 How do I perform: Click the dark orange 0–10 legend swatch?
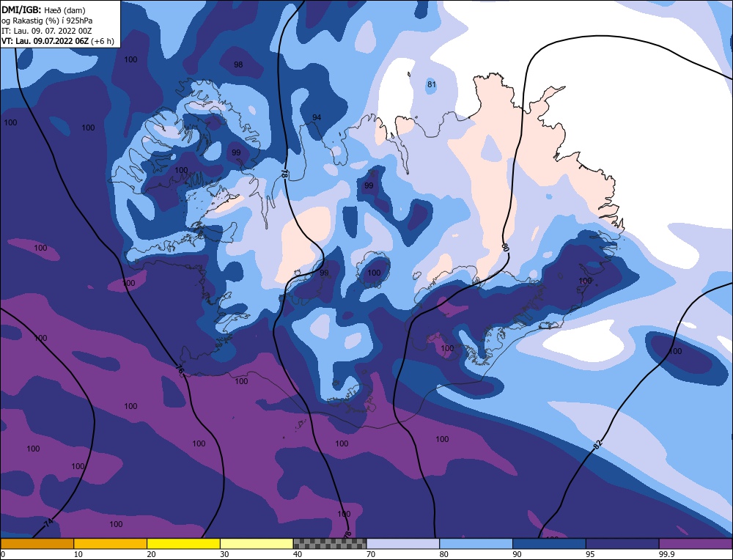37,544
